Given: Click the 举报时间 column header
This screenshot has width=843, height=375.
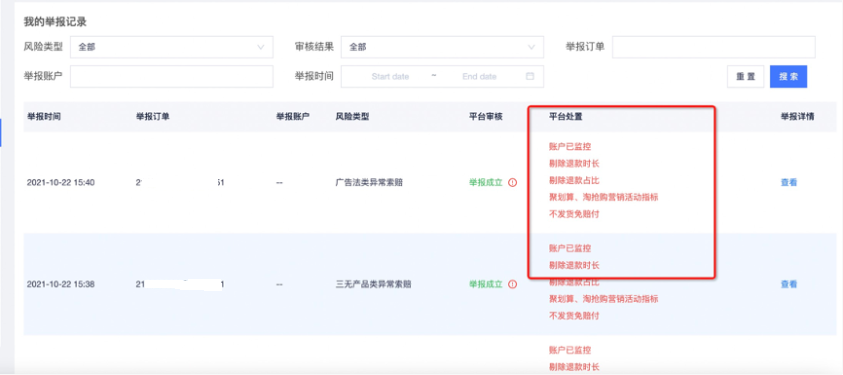Looking at the screenshot, I should (44, 116).
